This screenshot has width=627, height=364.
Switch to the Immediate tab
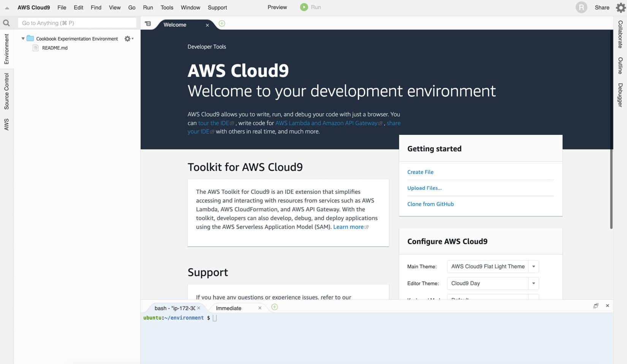(x=229, y=308)
